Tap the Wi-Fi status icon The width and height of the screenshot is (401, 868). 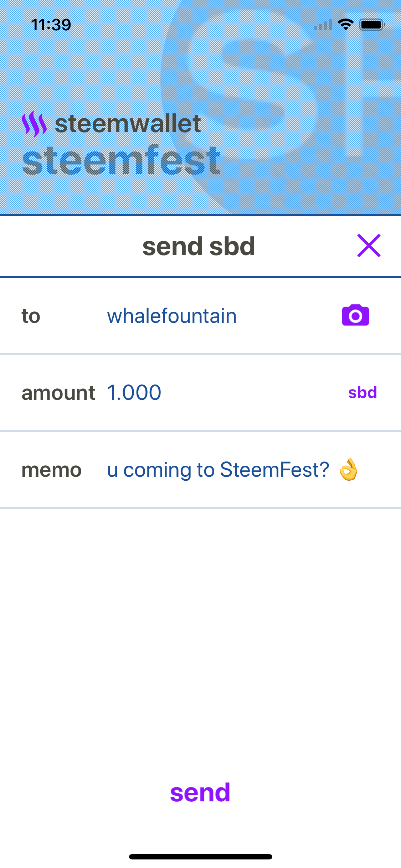345,25
